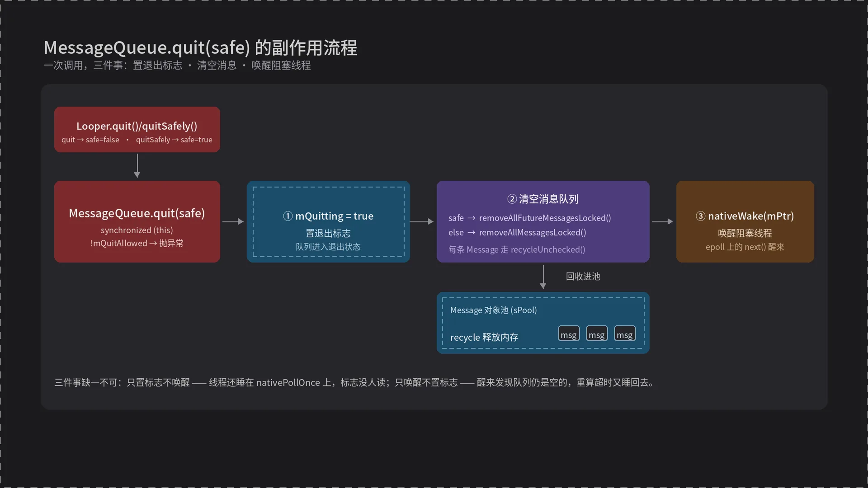Click the text 'quitSafely → safe=true'
The width and height of the screenshot is (868, 488).
click(x=174, y=140)
